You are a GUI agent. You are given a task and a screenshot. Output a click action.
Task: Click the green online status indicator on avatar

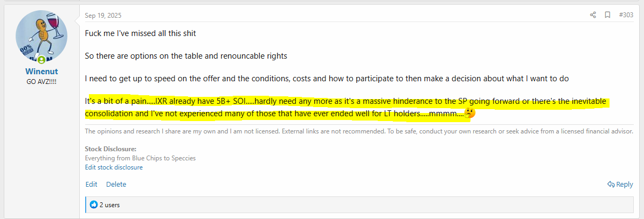tap(41, 60)
